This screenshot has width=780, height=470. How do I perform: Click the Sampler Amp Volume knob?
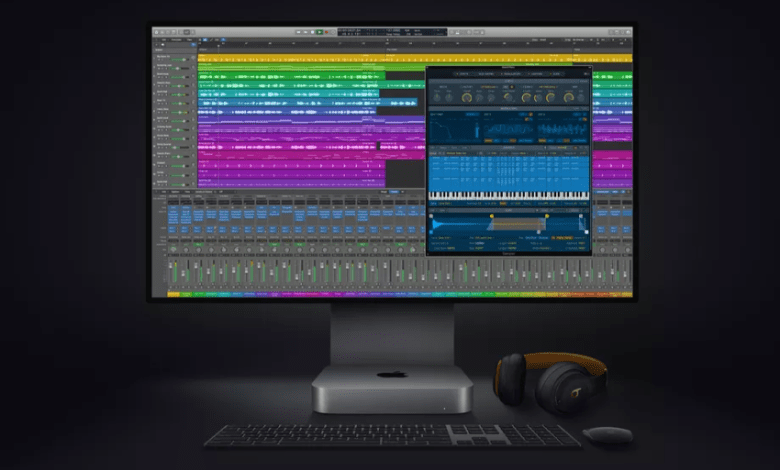pos(569,97)
